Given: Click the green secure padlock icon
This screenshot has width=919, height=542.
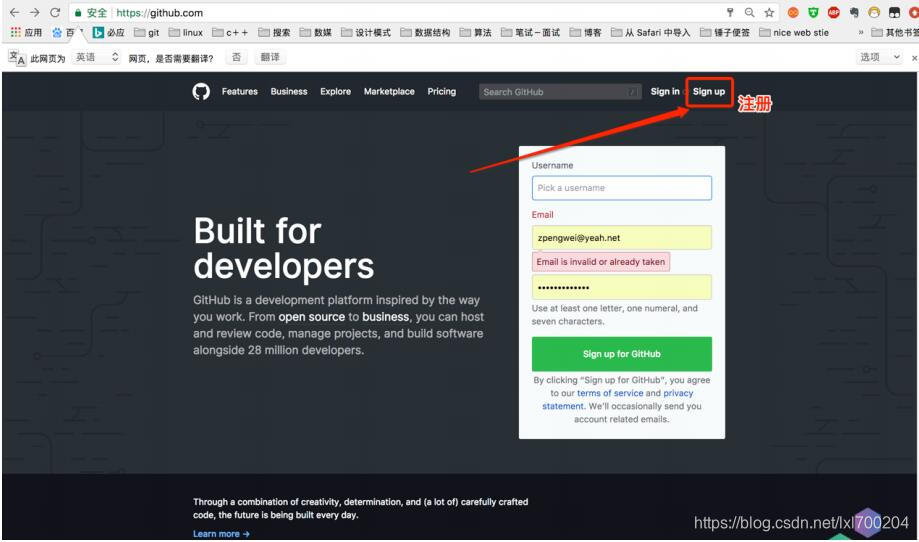Looking at the screenshot, I should 78,12.
